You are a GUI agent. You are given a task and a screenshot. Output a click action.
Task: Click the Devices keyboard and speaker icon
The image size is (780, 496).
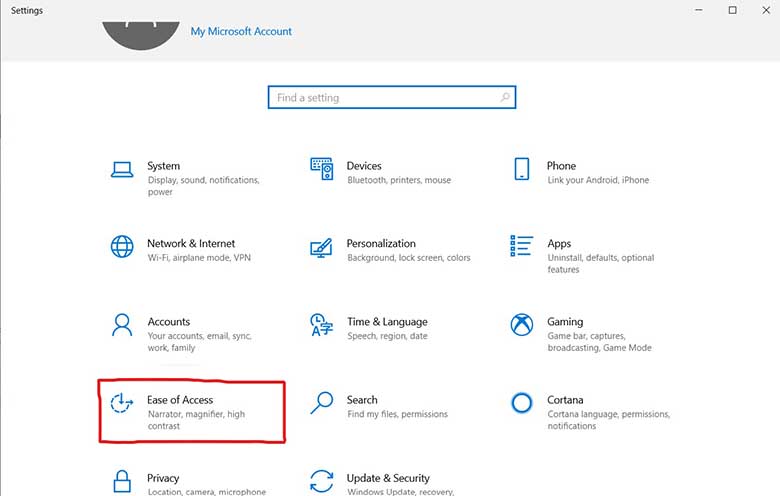click(x=322, y=169)
